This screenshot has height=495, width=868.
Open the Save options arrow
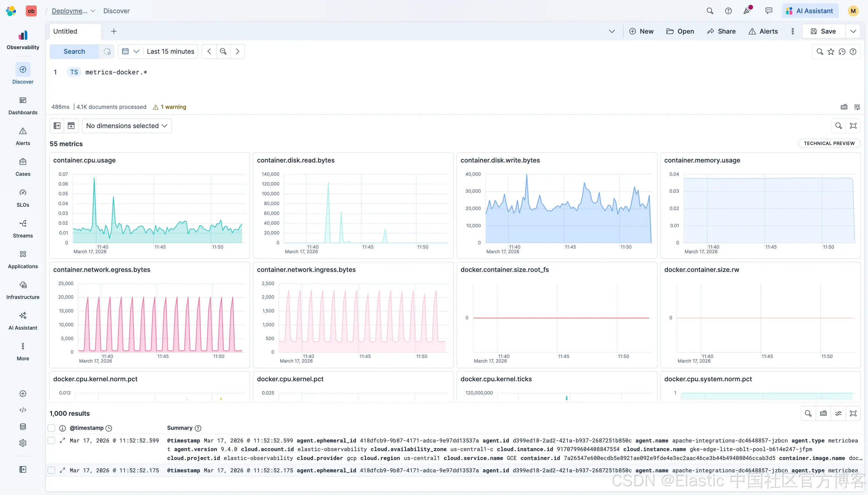(x=853, y=31)
